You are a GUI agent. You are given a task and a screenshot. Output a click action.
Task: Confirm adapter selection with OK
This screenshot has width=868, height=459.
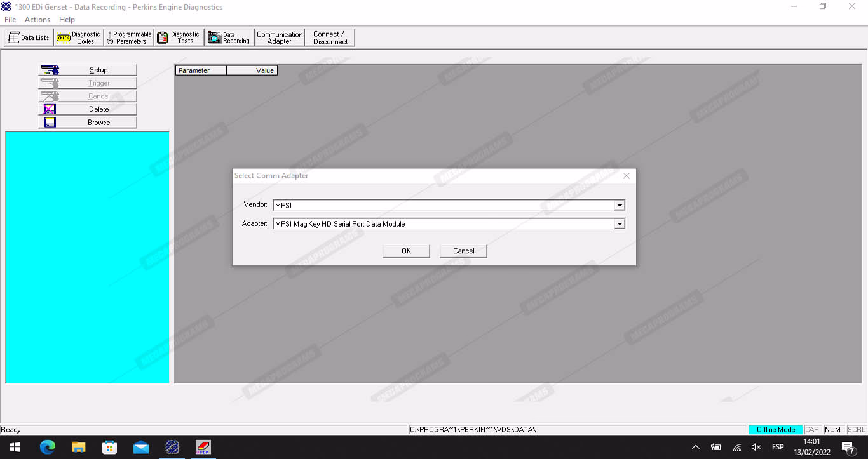pyautogui.click(x=406, y=251)
